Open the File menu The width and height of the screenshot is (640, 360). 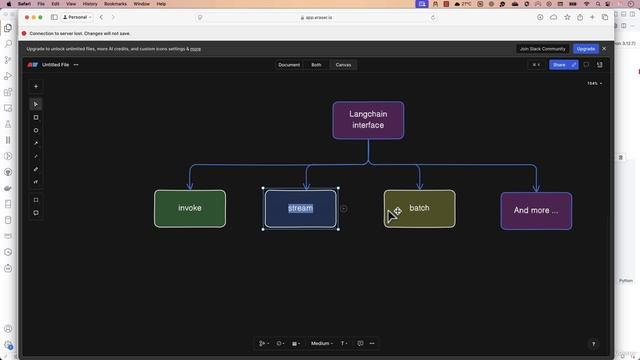[41, 4]
